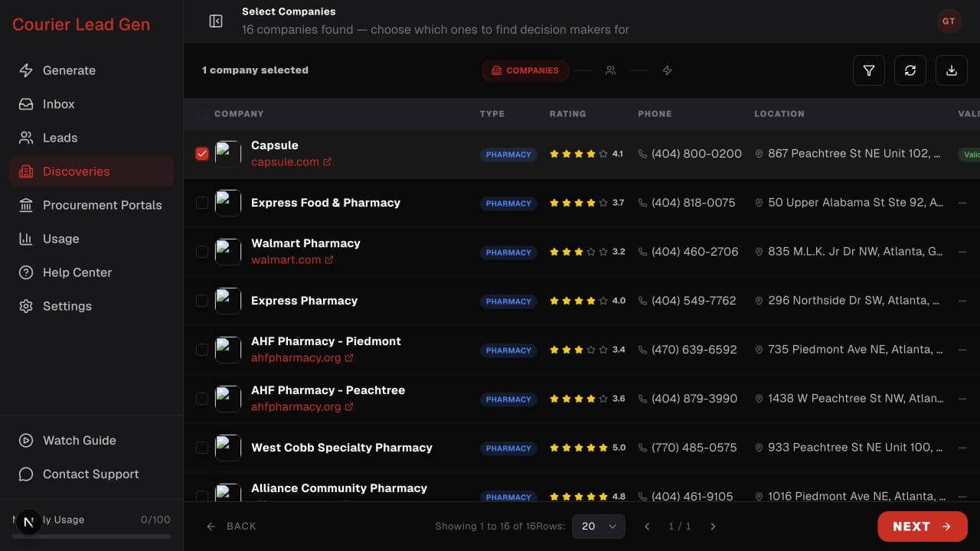Click the Capsule company logo thumbnail
Image resolution: width=980 pixels, height=551 pixels.
(x=228, y=154)
